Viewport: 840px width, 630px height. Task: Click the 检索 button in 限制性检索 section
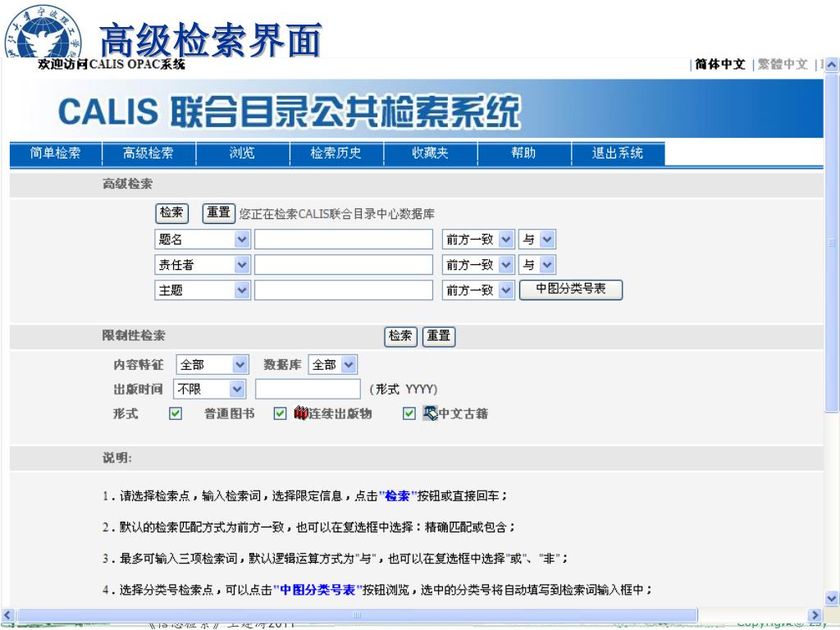point(400,336)
